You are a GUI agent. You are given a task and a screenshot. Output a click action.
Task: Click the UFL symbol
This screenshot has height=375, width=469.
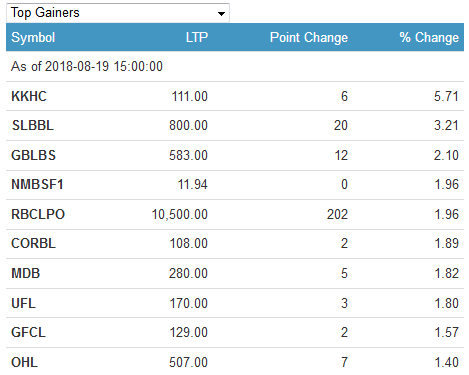coord(23,303)
